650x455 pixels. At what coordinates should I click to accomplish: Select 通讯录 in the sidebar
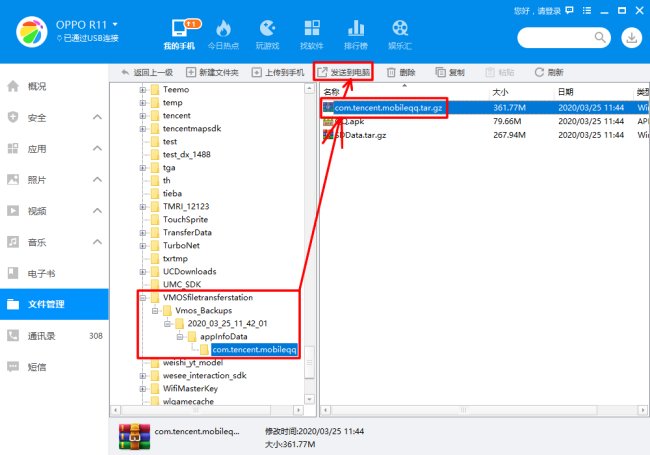43,336
